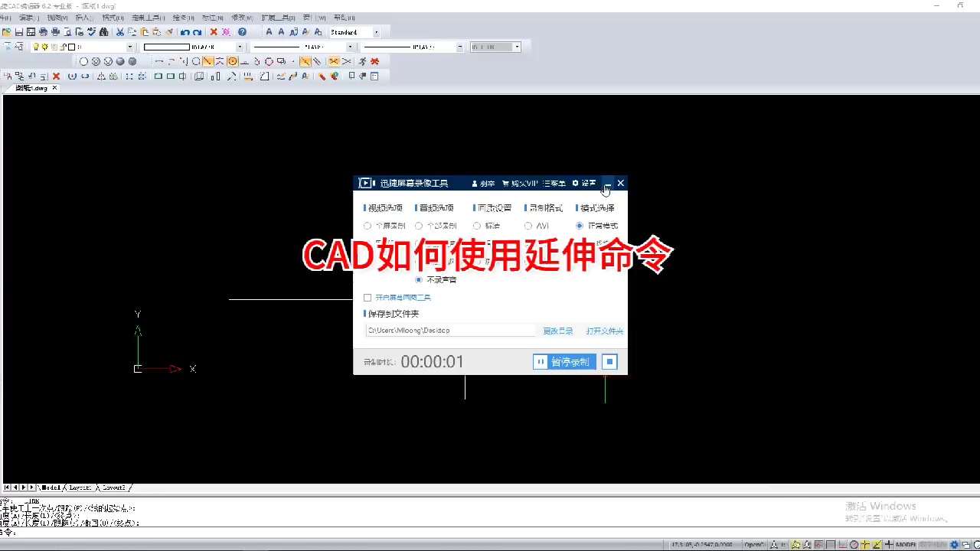Click the 暂停录制 pause recording button
The width and height of the screenshot is (980, 551).
coord(564,361)
